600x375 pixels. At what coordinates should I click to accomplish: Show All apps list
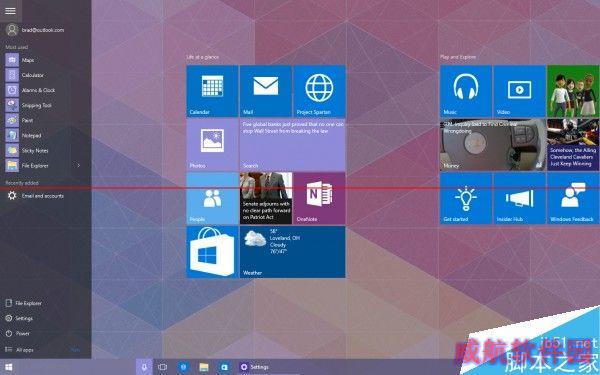click(x=25, y=350)
